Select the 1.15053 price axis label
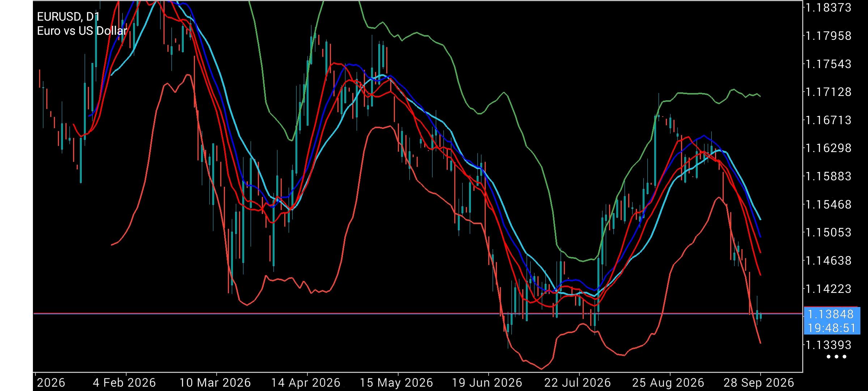The height and width of the screenshot is (391, 868). (x=828, y=232)
